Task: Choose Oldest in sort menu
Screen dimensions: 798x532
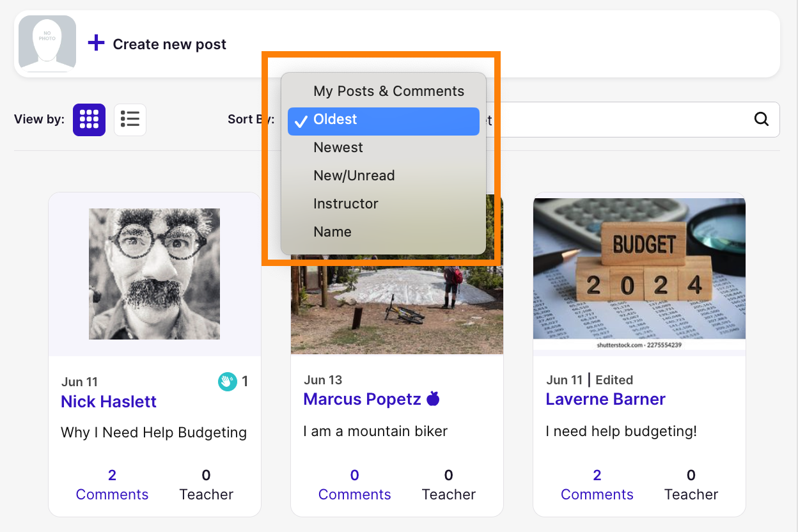Action: (384, 121)
